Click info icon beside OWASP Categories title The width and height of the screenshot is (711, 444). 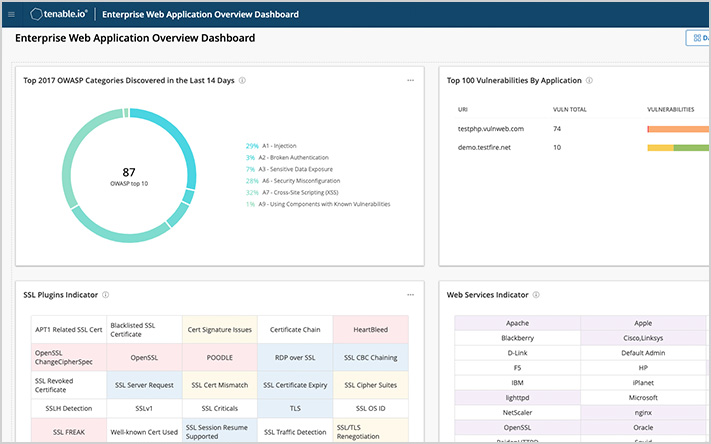(x=243, y=81)
